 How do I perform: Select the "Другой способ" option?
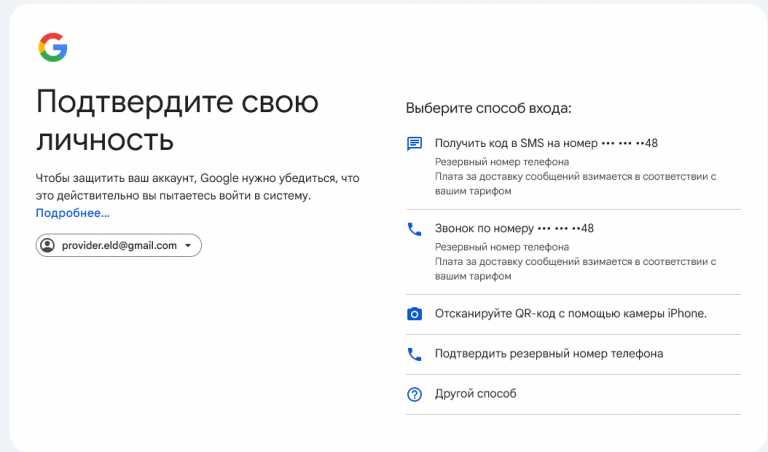coord(573,395)
